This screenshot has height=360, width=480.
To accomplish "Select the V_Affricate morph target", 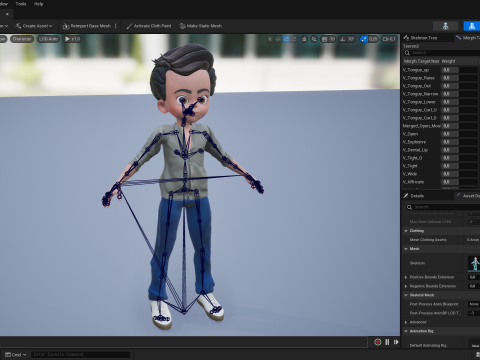I will [414, 182].
